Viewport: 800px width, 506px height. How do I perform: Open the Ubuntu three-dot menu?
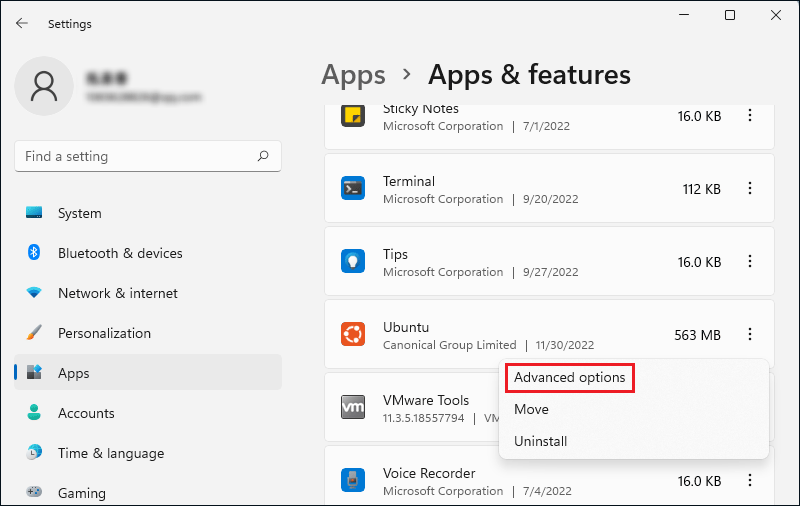coord(749,334)
